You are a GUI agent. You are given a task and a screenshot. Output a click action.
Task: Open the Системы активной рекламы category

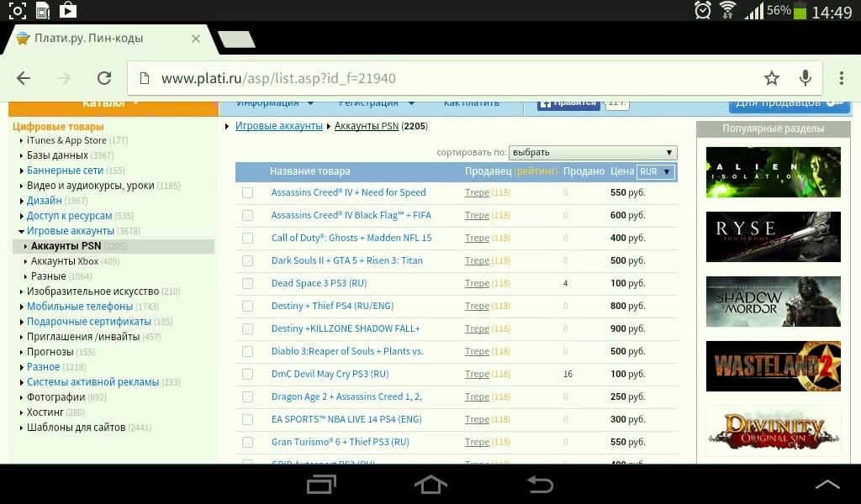coord(92,382)
